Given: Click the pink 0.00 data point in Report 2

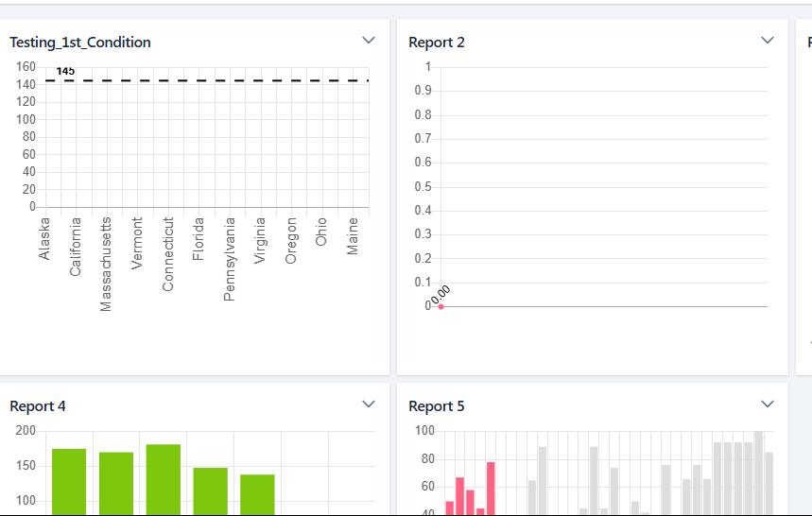Looking at the screenshot, I should [x=441, y=306].
